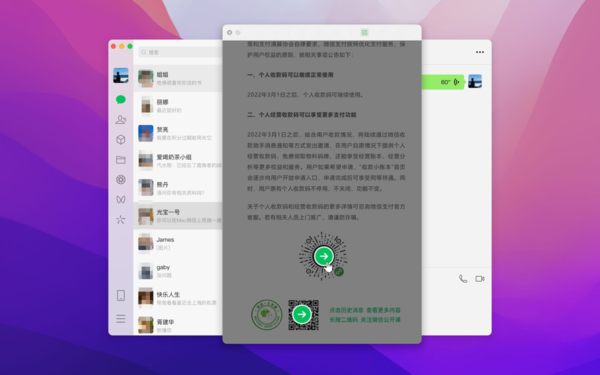Click the round green seal logo
Viewport: 600px width, 375px height.
267,315
